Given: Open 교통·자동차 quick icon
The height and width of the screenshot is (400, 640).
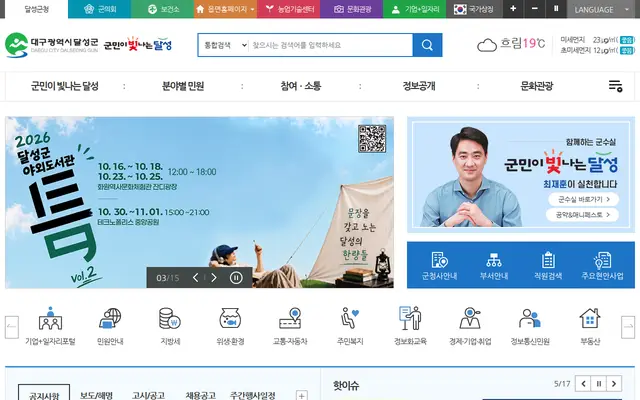Looking at the screenshot, I should pos(290,326).
